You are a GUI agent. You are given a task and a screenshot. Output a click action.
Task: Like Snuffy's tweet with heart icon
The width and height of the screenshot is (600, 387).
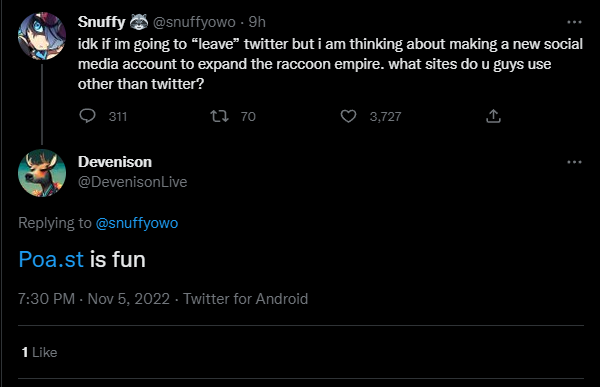click(x=348, y=116)
